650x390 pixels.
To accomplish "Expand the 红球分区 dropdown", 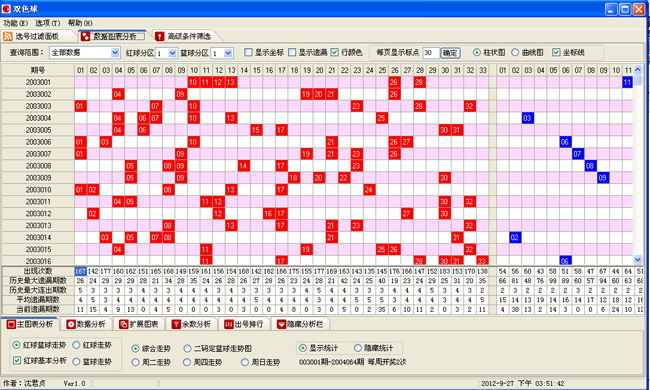I will [x=172, y=53].
